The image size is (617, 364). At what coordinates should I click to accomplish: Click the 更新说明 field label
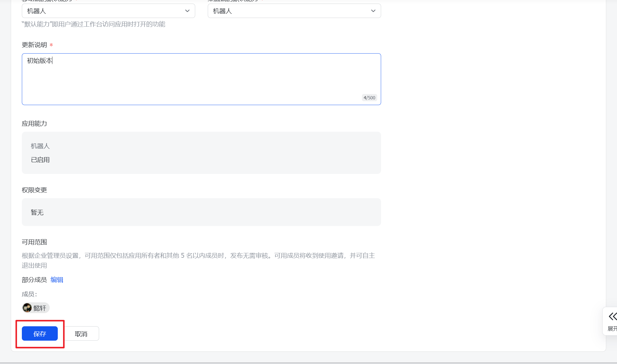click(34, 45)
